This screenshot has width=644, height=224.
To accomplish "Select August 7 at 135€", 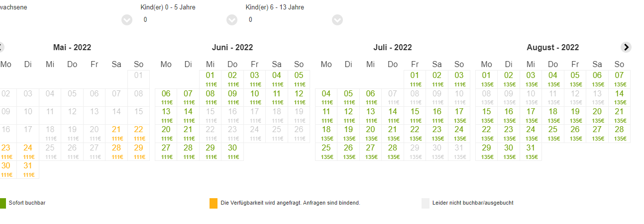I will tap(619, 79).
